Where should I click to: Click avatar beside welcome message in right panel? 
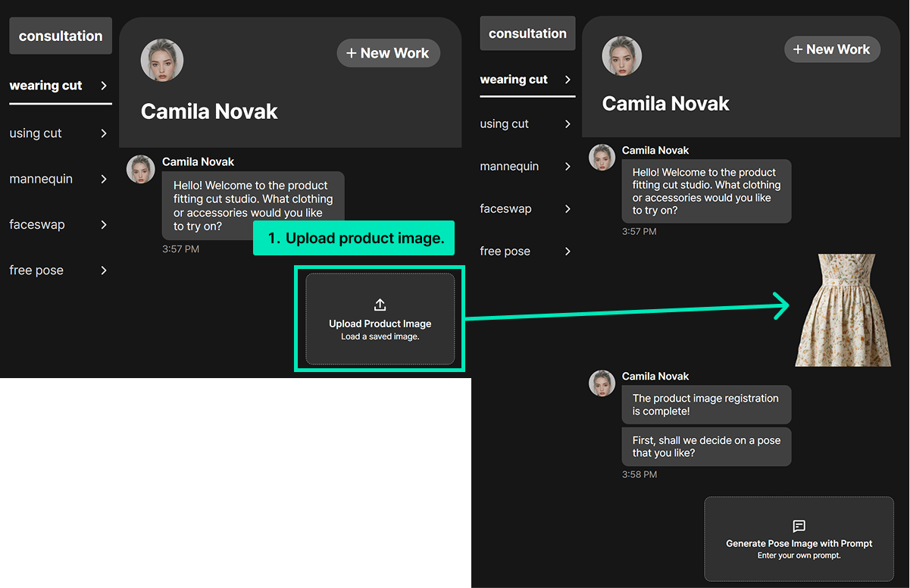coord(602,157)
